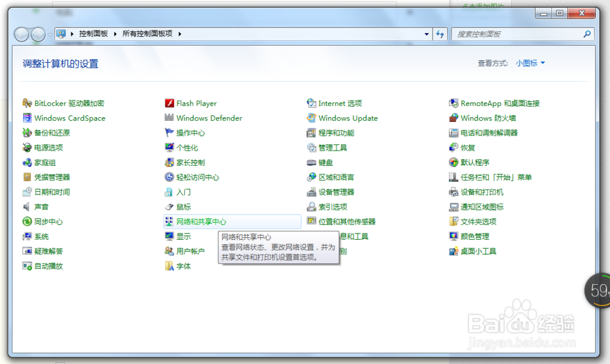Screen dimensions: 610x364
Task: Open the 个性化 icon
Action: point(169,148)
